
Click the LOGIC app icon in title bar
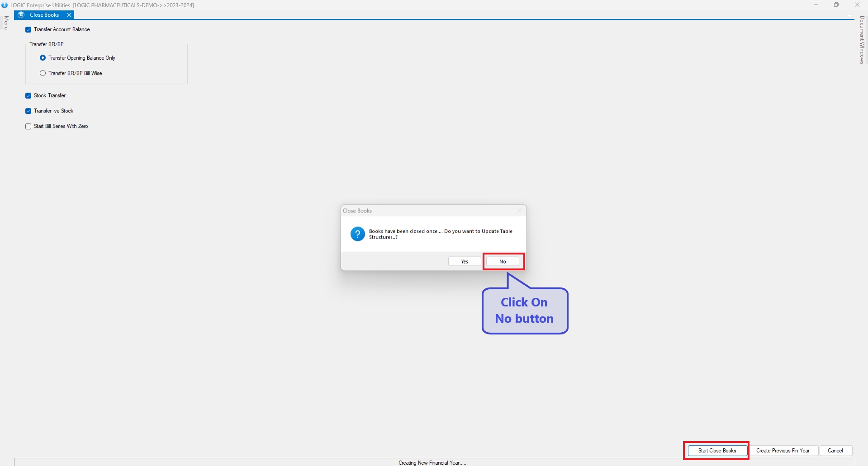pyautogui.click(x=5, y=5)
